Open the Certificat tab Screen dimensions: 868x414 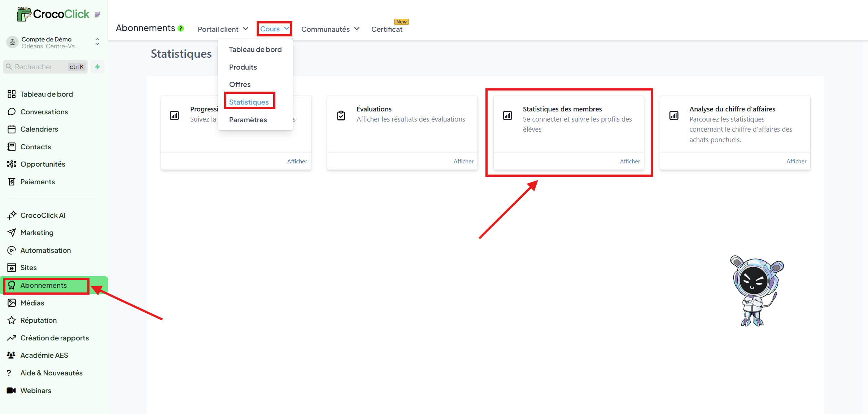(387, 29)
